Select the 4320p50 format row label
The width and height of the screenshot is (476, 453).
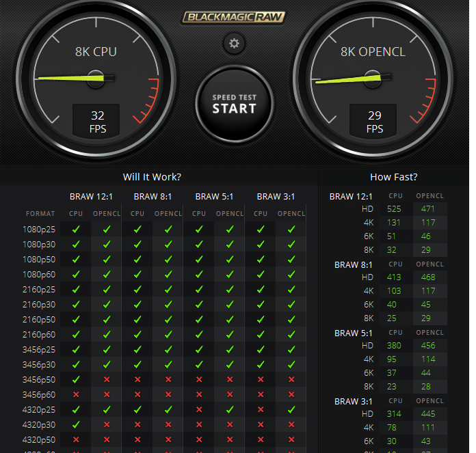[x=39, y=440]
